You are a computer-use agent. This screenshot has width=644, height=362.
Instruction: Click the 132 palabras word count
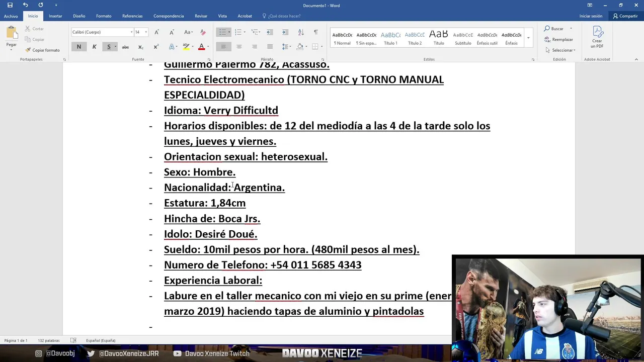pyautogui.click(x=49, y=340)
